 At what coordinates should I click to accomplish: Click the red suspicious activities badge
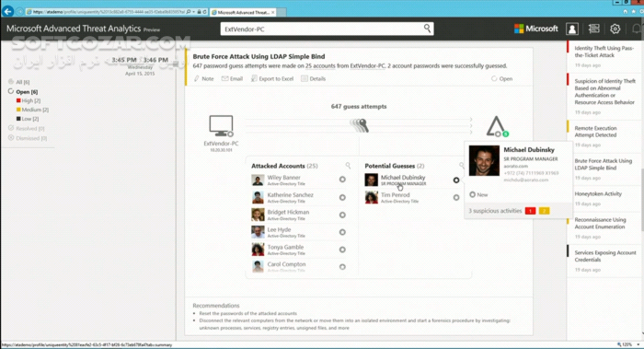pyautogui.click(x=530, y=211)
